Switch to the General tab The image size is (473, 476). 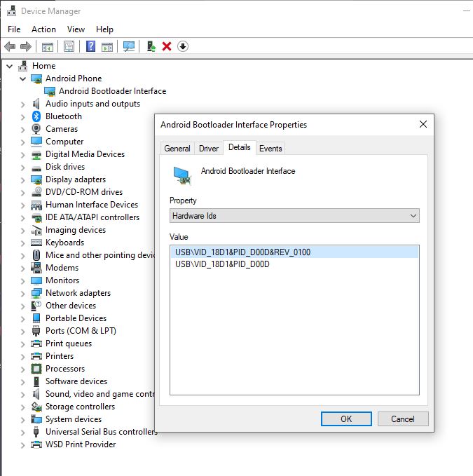pos(177,149)
